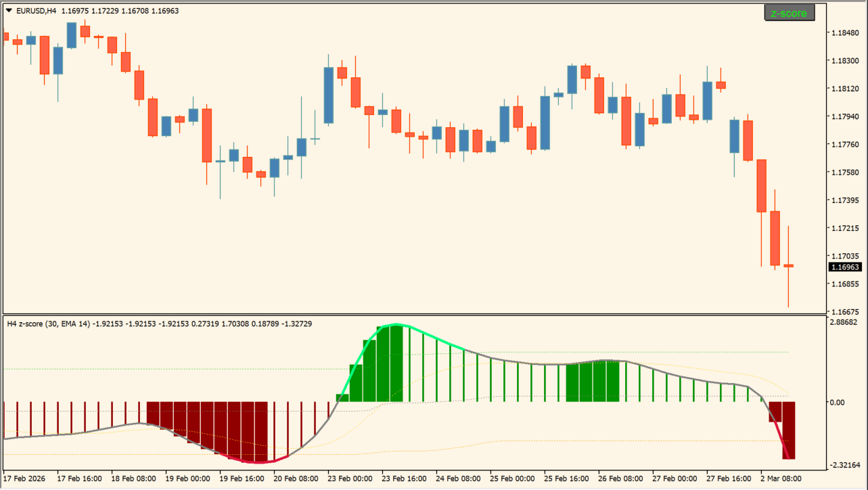Select the bright green z-score line peak
868x490 pixels.
pyautogui.click(x=396, y=325)
